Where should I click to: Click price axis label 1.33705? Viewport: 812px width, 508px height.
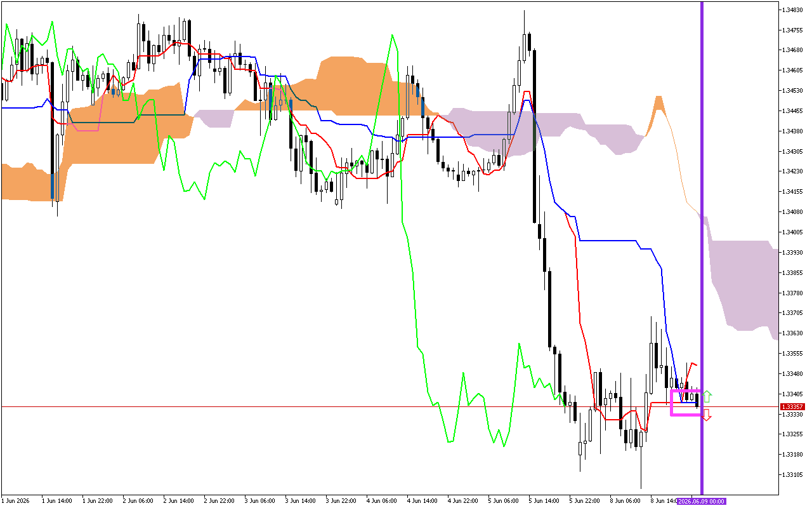click(793, 313)
